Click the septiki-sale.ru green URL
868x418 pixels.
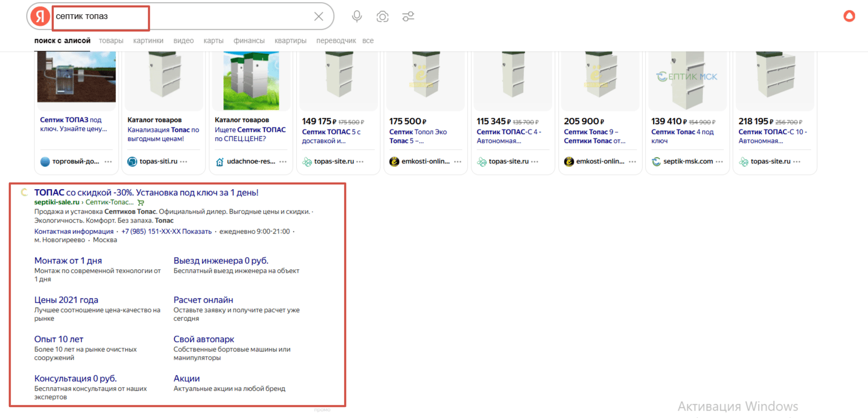(57, 202)
